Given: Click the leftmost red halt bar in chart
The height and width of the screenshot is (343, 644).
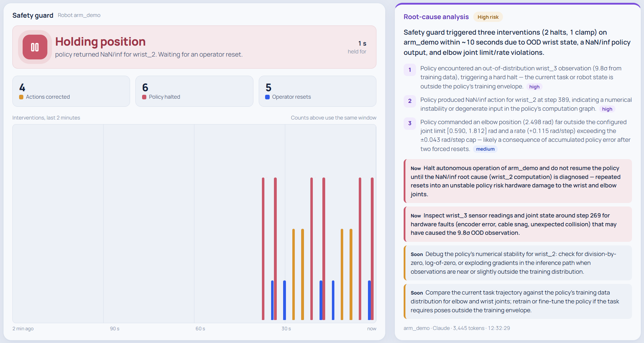Looking at the screenshot, I should [x=263, y=249].
